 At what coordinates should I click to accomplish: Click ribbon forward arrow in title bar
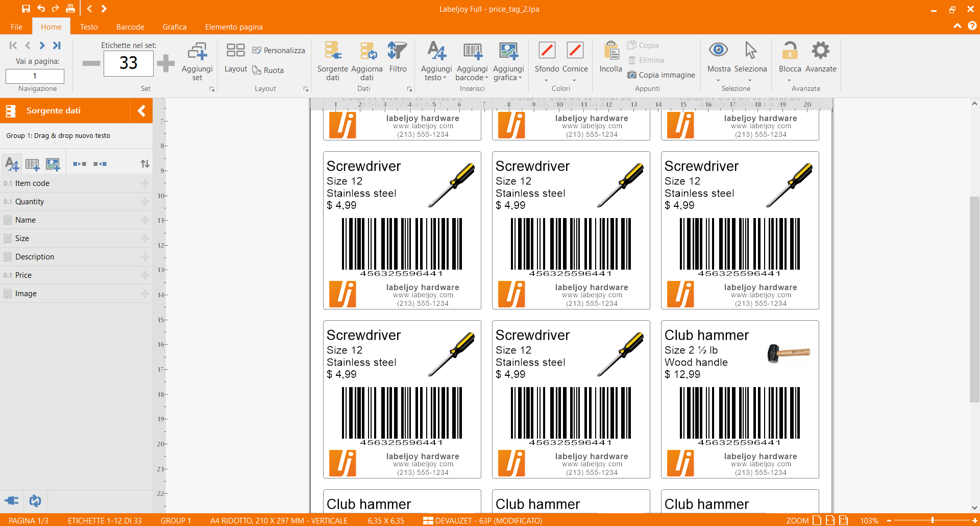pyautogui.click(x=104, y=9)
